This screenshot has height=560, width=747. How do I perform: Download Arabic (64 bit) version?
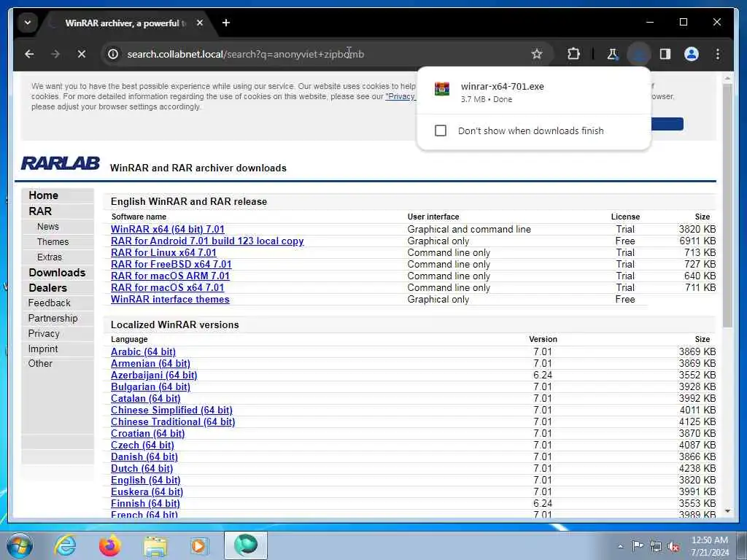[x=143, y=352]
